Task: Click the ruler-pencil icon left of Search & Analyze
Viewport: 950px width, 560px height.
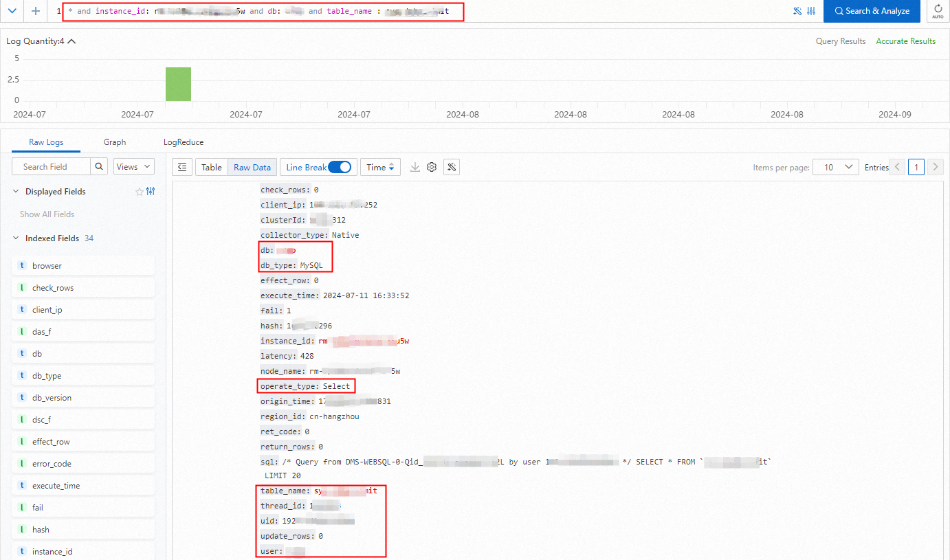Action: 797,11
